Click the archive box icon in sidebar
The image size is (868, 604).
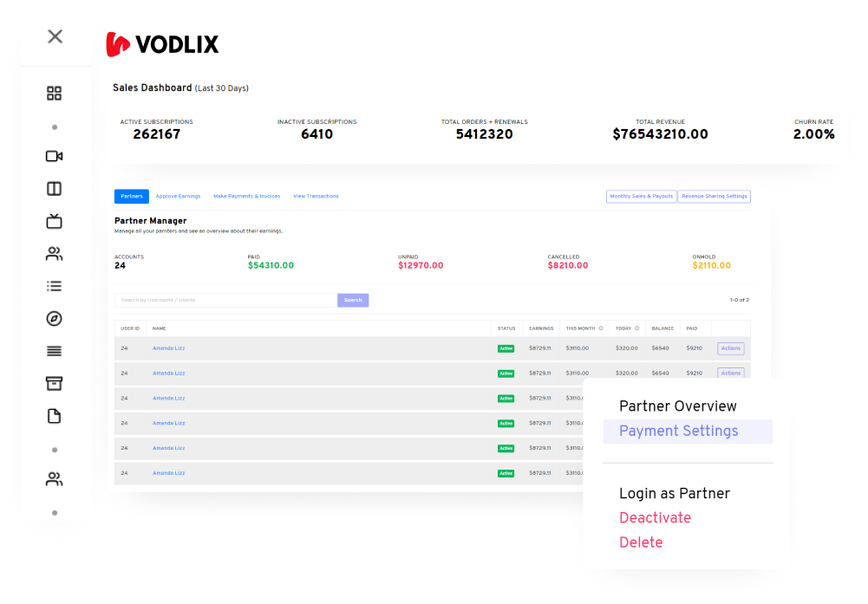(55, 384)
